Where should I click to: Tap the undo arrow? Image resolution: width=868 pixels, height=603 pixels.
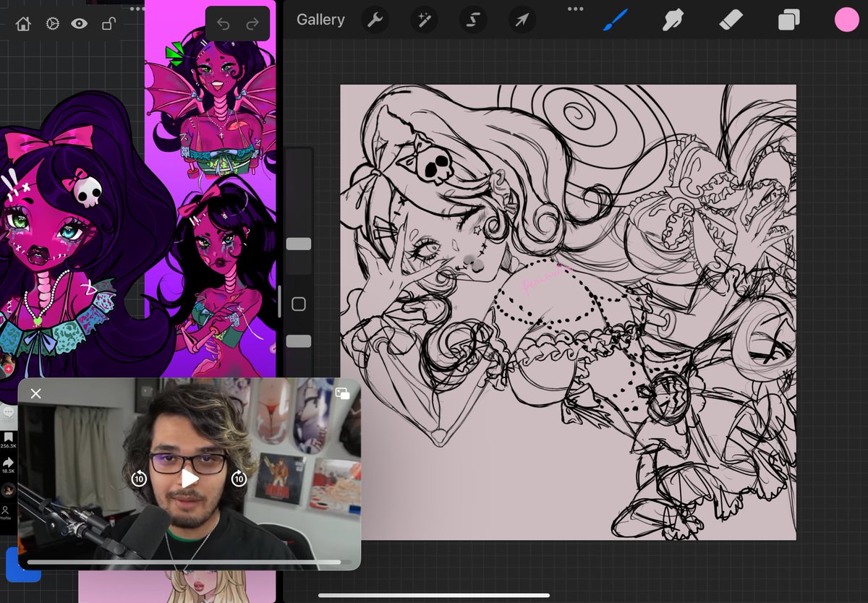[223, 25]
